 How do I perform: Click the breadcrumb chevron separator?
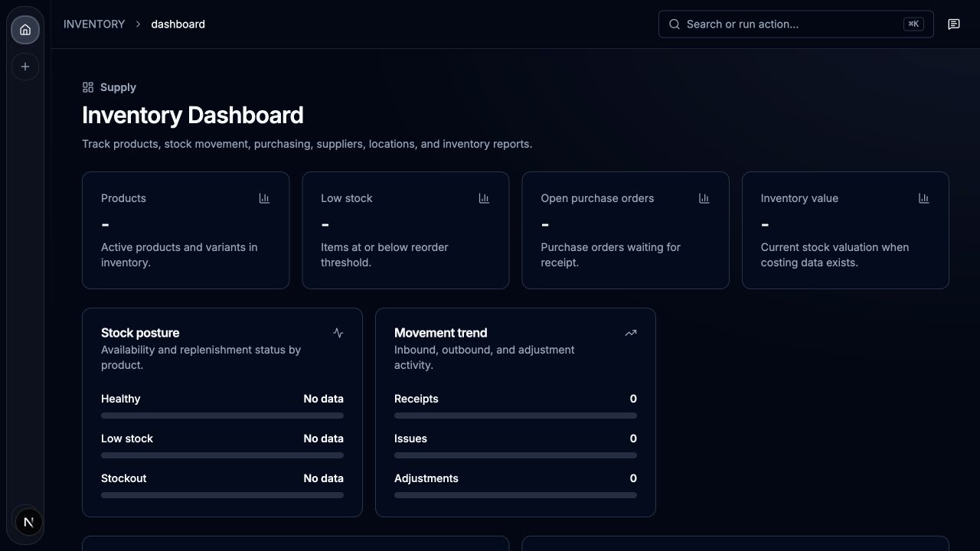point(138,24)
